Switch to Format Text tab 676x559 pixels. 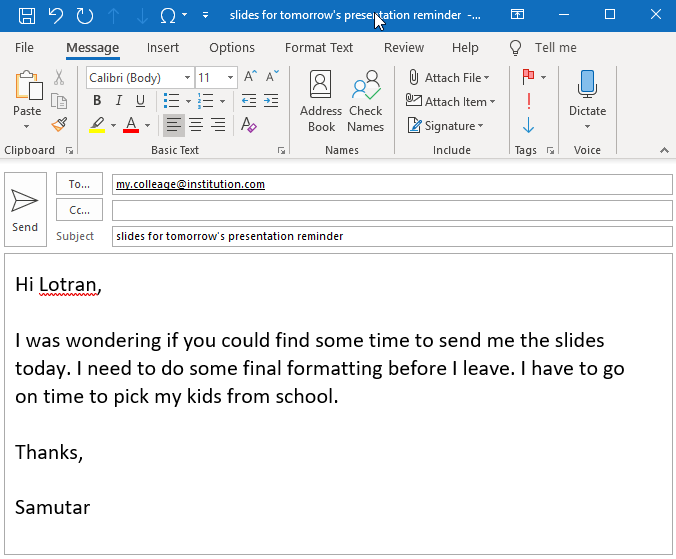319,47
